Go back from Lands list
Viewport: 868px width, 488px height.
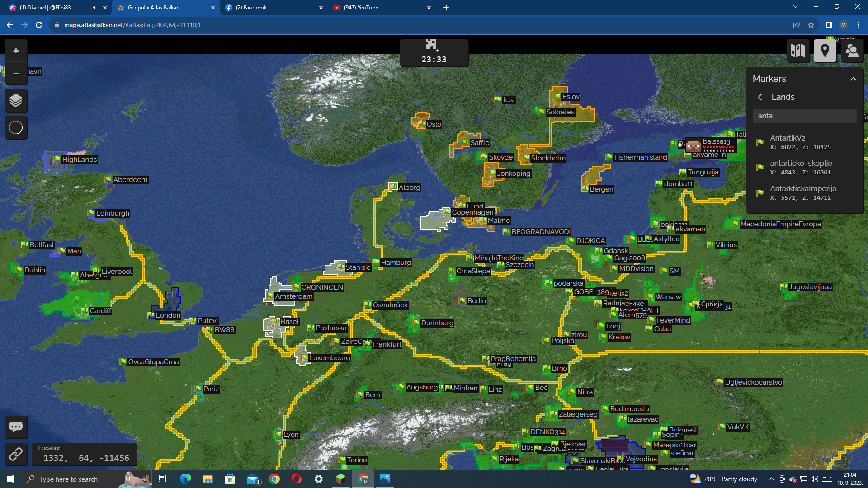coord(760,97)
